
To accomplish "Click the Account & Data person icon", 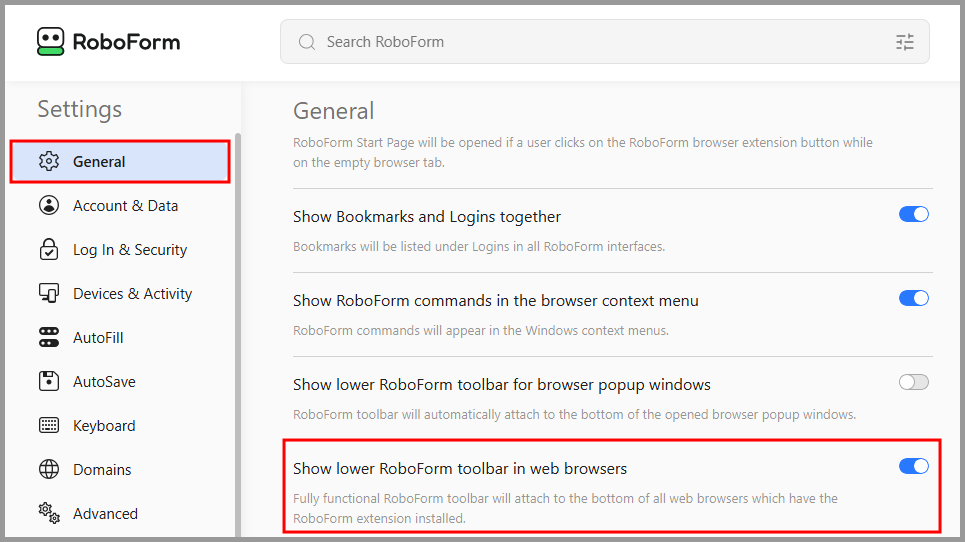I will [49, 205].
